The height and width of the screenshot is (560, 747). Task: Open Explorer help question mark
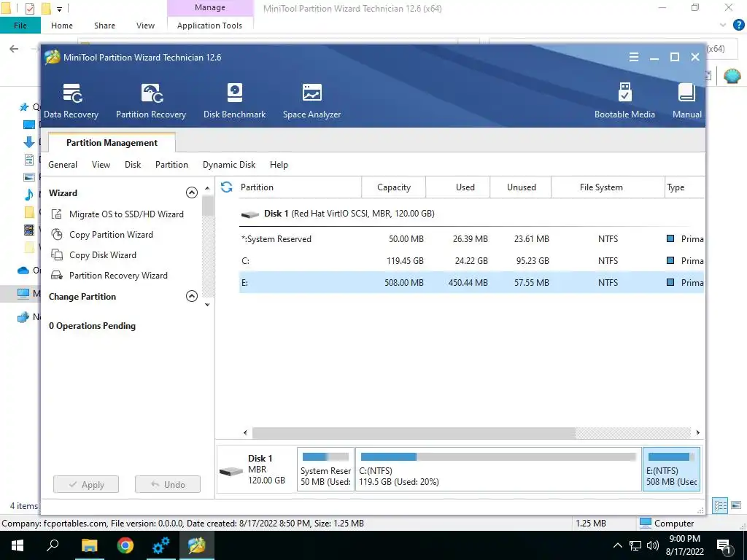click(738, 26)
